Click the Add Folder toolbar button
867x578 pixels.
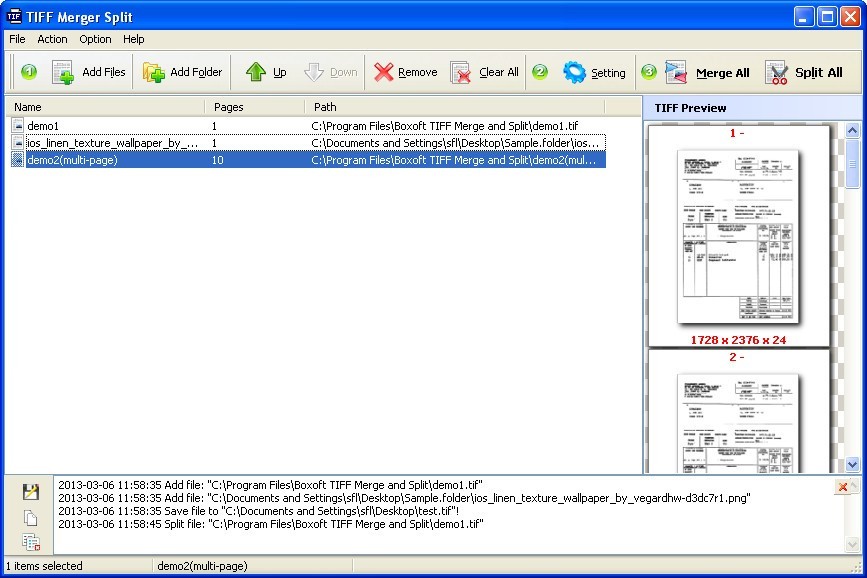pos(182,72)
